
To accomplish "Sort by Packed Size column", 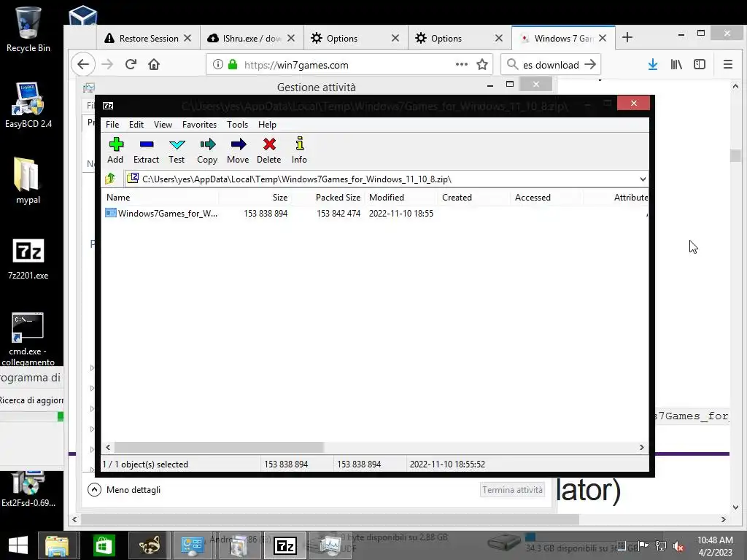I will 328,197.
